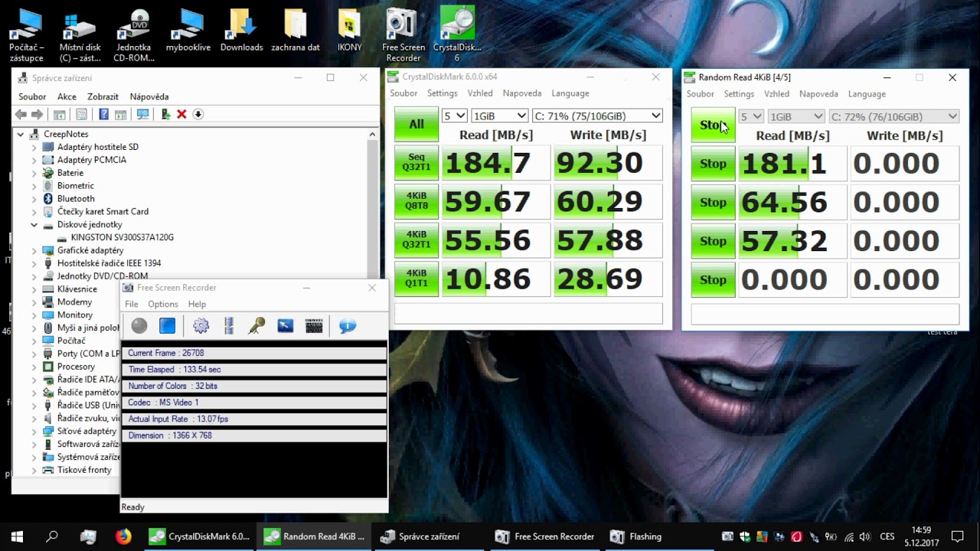This screenshot has width=980, height=551.
Task: Open the zachrana dat folder on desktop
Action: pos(296,31)
